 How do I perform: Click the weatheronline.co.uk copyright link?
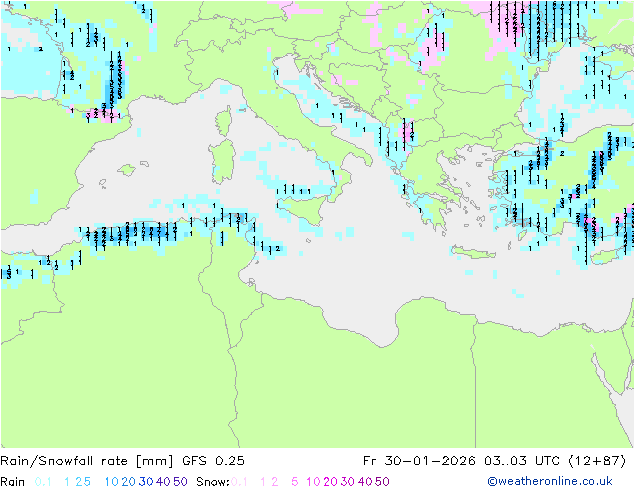(x=550, y=481)
